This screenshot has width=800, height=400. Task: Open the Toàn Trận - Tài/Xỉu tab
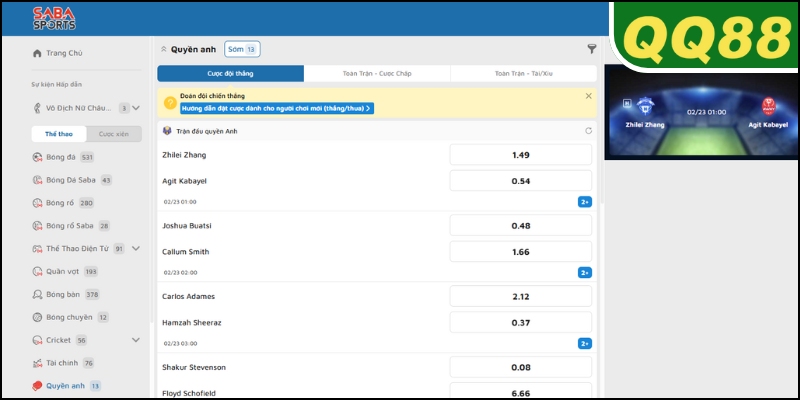pos(523,74)
